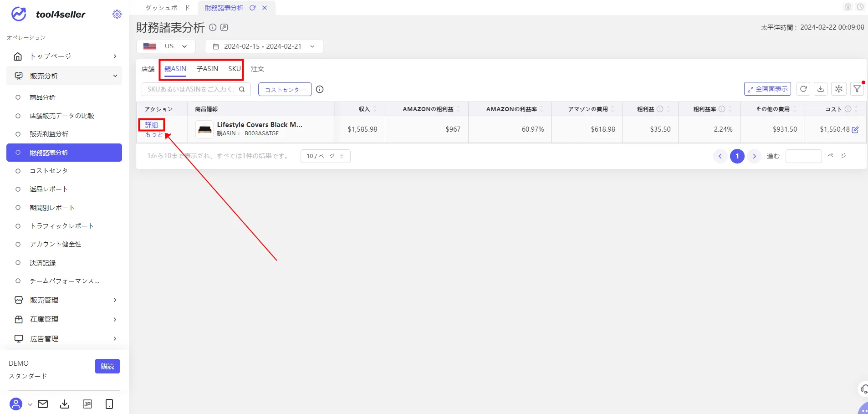Select the 子ASIN tab

207,69
